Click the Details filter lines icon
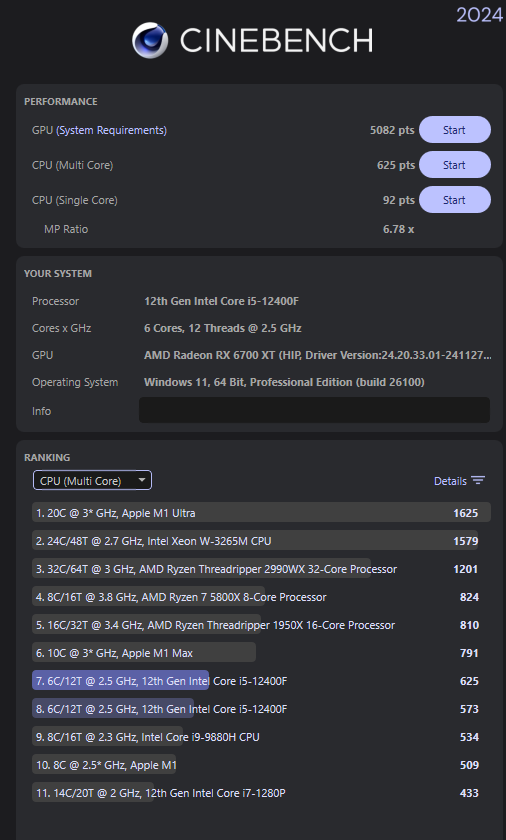The height and width of the screenshot is (840, 506). tap(478, 481)
